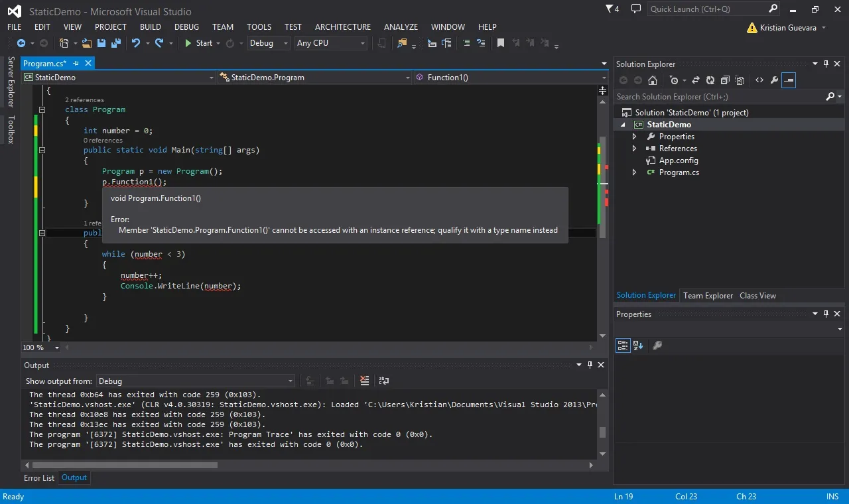Image resolution: width=849 pixels, height=504 pixels.
Task: Toggle auto-hide pin on Solution Explorer panel
Action: [826, 64]
